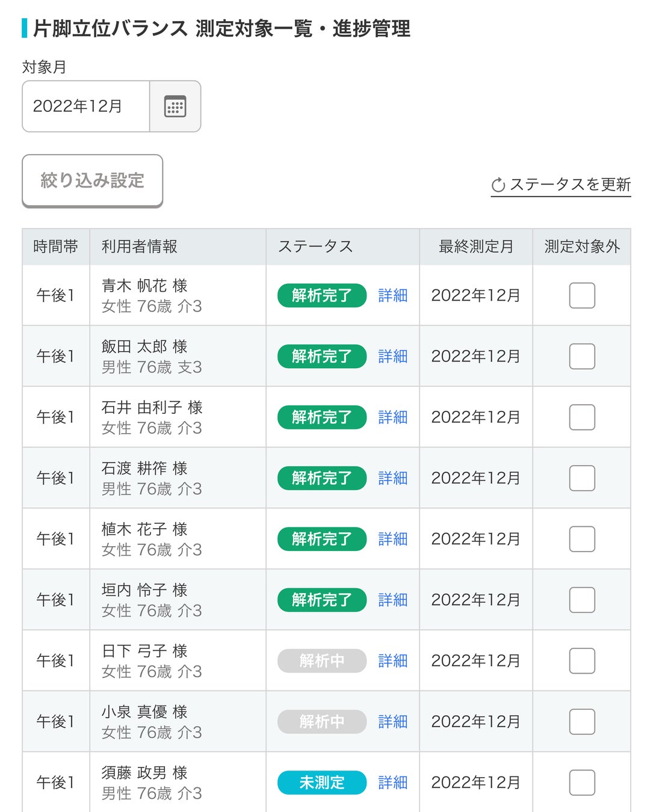The image size is (653, 812).
Task: Click 解析完了 badge for 石井 由利子
Action: [322, 417]
